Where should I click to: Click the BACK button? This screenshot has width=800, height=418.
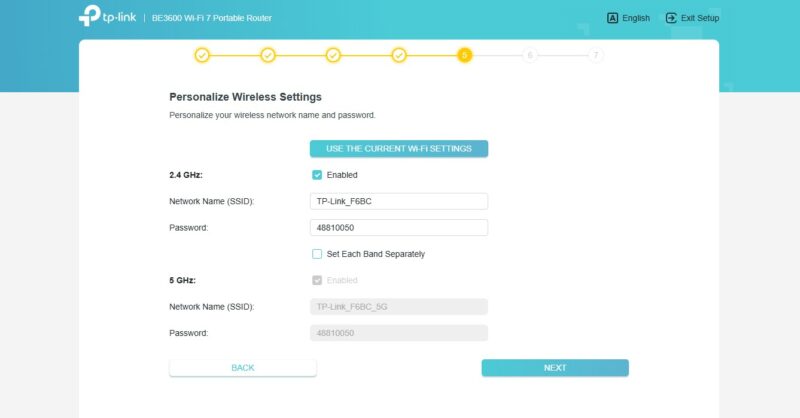[x=243, y=368]
